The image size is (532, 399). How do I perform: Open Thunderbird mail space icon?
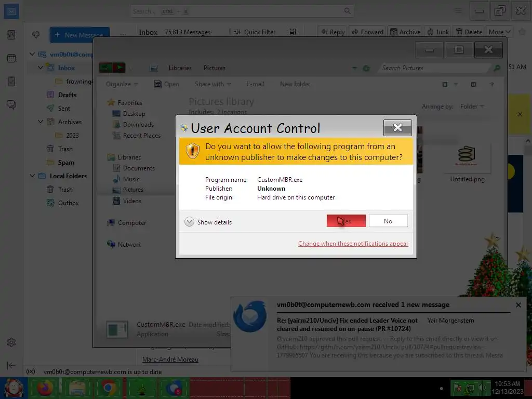click(11, 11)
